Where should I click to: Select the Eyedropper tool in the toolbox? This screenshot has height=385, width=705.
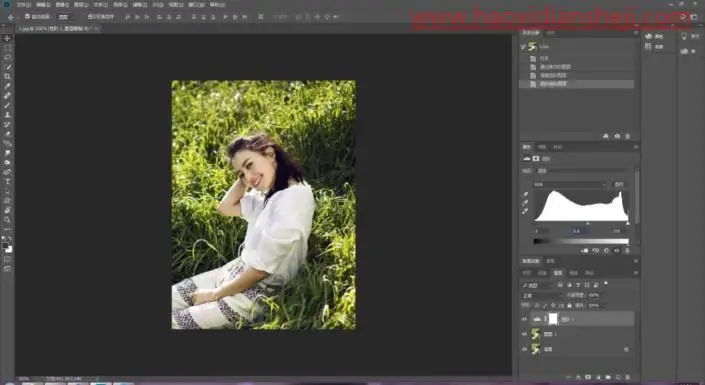point(7,86)
